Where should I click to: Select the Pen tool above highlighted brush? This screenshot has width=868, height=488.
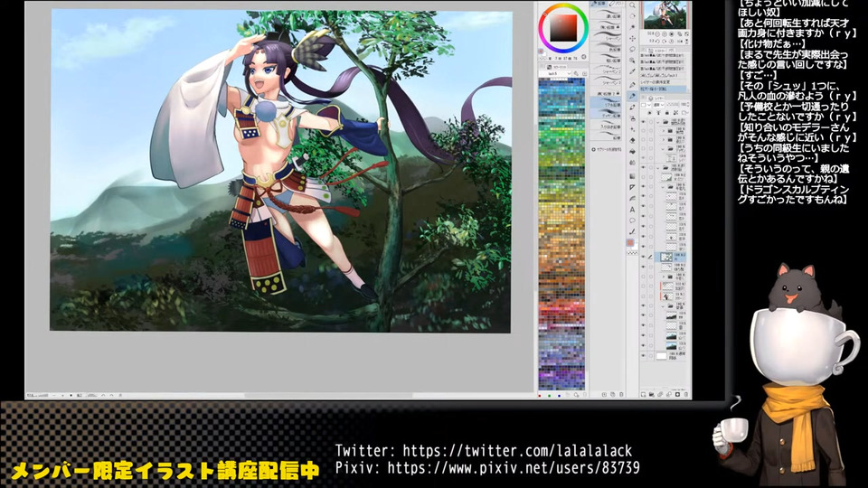click(x=632, y=85)
